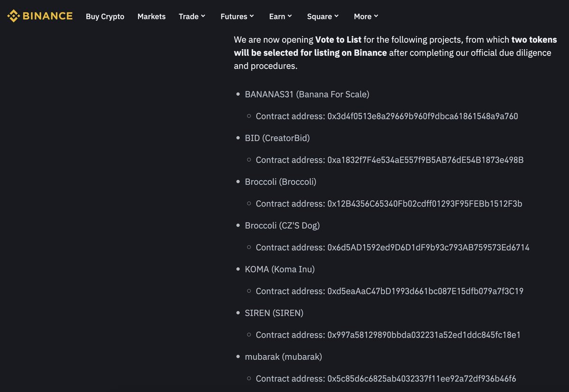Click the BID (CreatorBid) entry
Viewport: 569px width, 392px height.
pos(277,138)
